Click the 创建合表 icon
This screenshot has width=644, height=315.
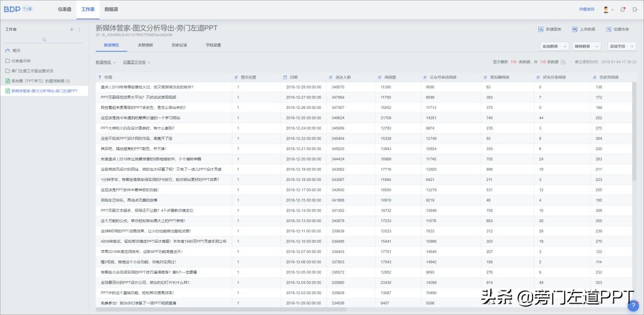click(x=609, y=30)
